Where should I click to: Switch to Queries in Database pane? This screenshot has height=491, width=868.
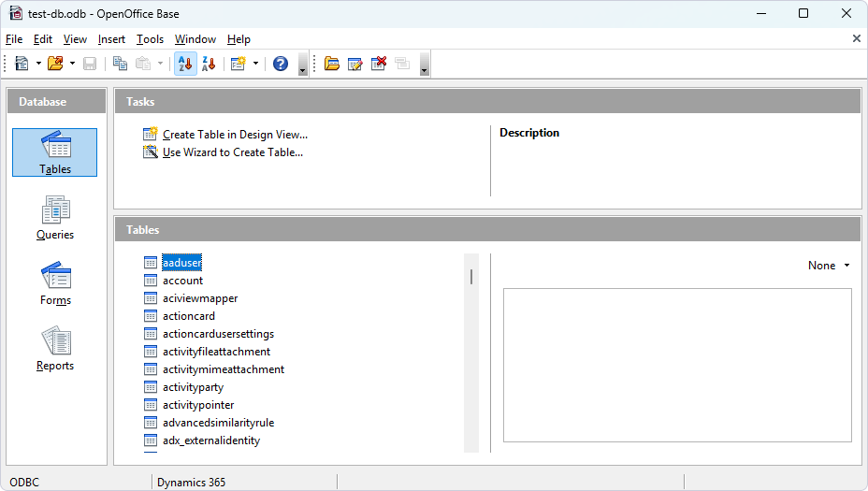click(x=55, y=218)
